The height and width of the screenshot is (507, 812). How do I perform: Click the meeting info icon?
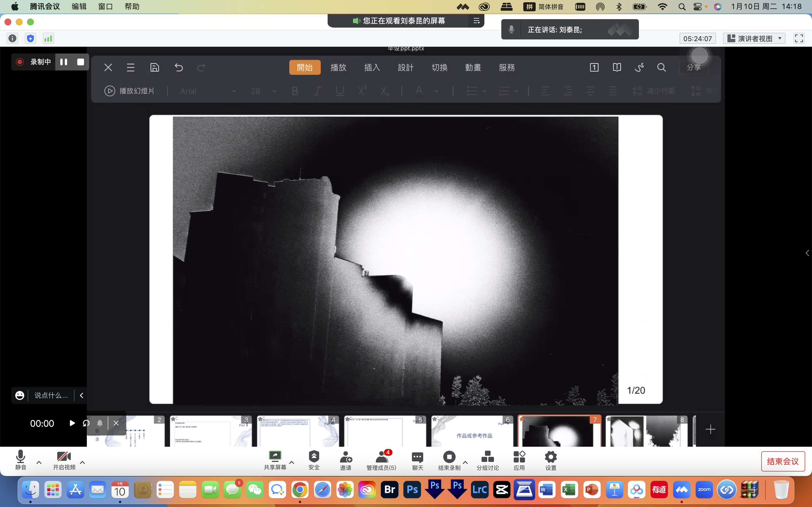coord(12,39)
